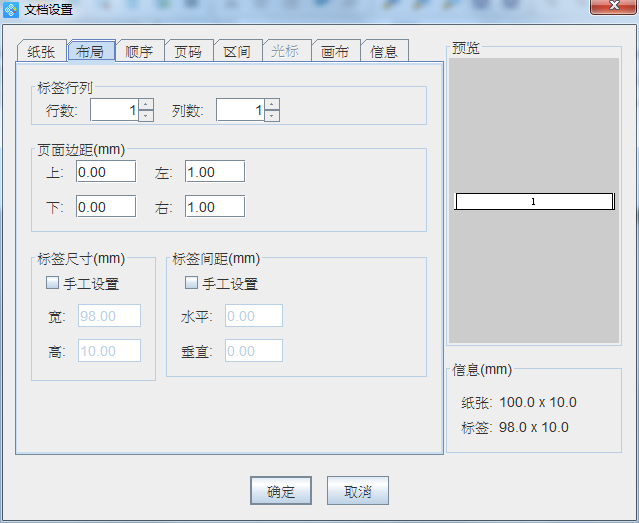Focus the 行数 value field

click(115, 110)
